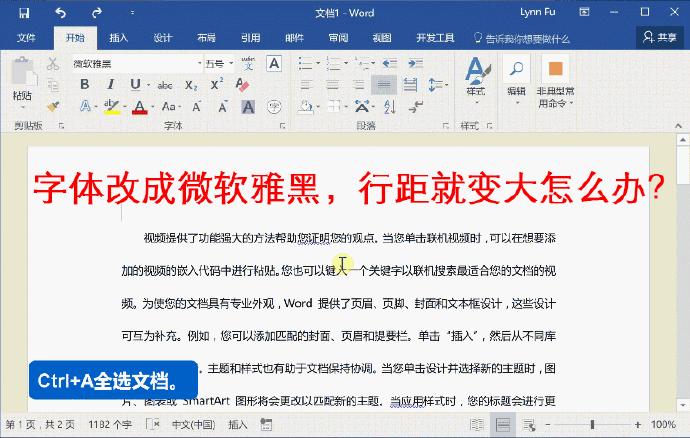
Task: Click the grow font size icon
Action: pos(197,106)
